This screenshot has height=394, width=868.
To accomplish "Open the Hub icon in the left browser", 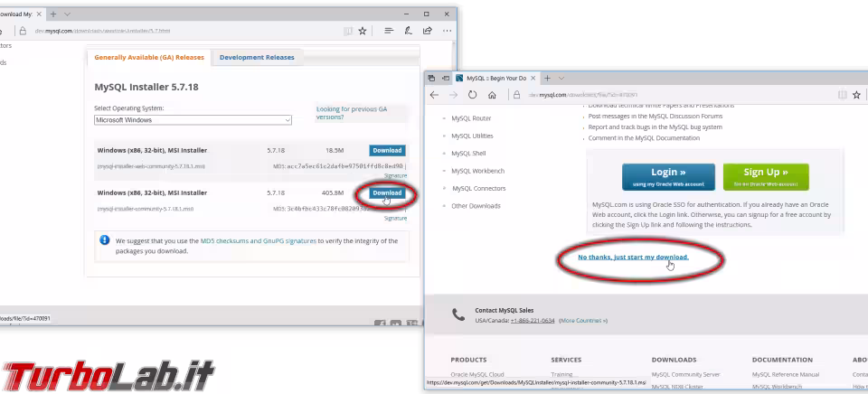I will (x=389, y=30).
